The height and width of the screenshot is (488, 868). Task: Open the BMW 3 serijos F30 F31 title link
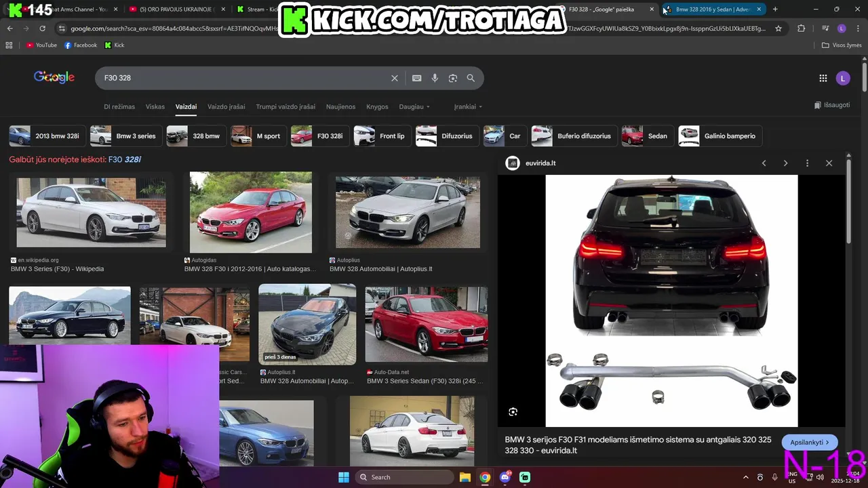click(x=638, y=445)
